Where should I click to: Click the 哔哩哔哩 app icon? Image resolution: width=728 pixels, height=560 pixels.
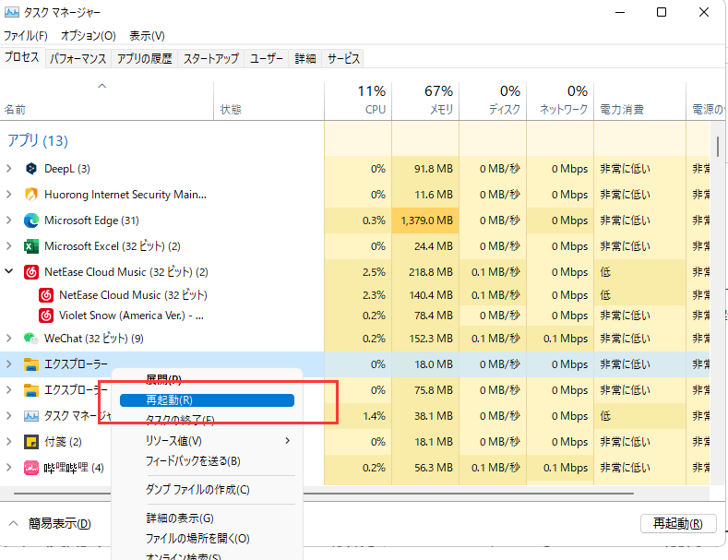coord(31,468)
